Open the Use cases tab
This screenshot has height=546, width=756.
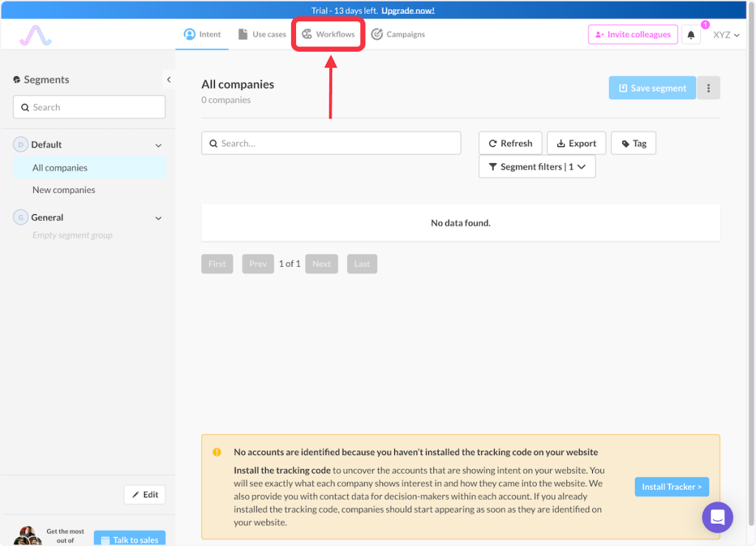262,35
